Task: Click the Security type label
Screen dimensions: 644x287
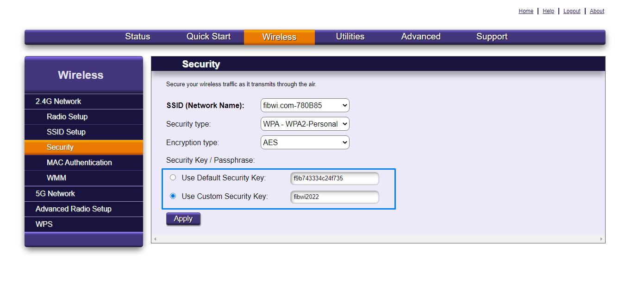Action: point(188,124)
